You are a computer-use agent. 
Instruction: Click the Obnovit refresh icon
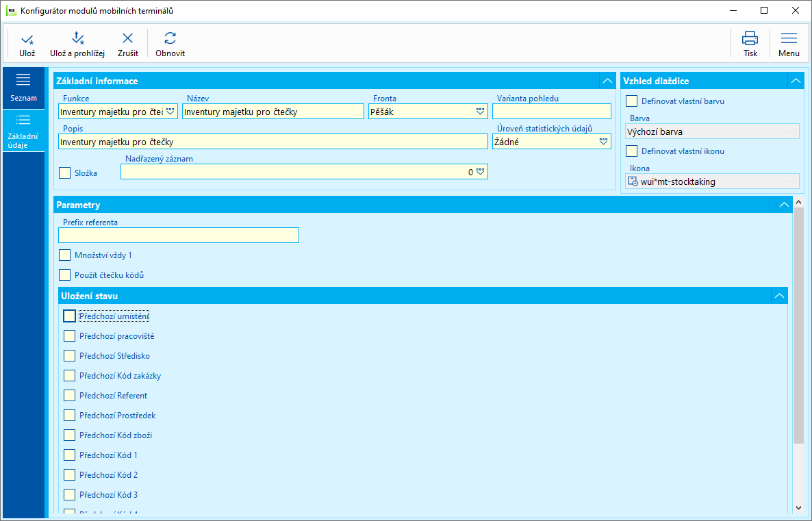pos(170,38)
